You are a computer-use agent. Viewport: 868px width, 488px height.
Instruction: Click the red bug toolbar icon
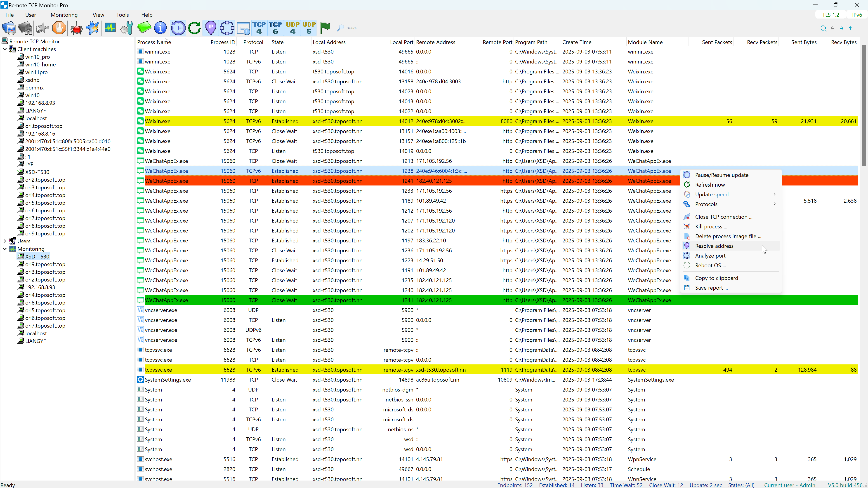coord(76,28)
